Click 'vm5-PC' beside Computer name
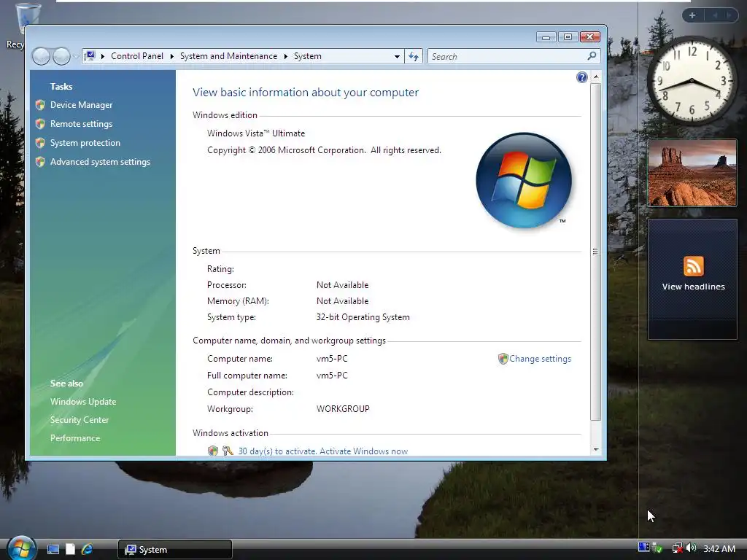 point(332,359)
